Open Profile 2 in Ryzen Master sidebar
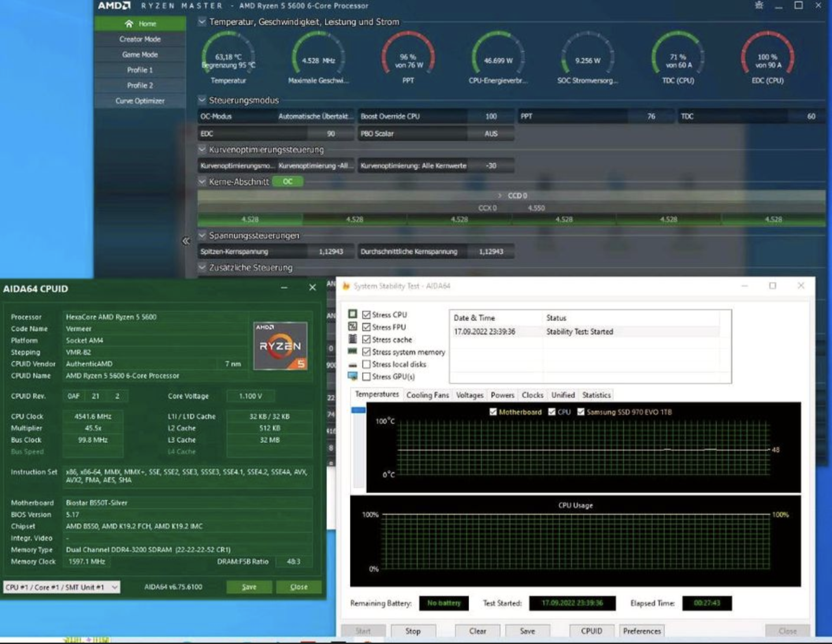The width and height of the screenshot is (832, 644). tap(140, 85)
